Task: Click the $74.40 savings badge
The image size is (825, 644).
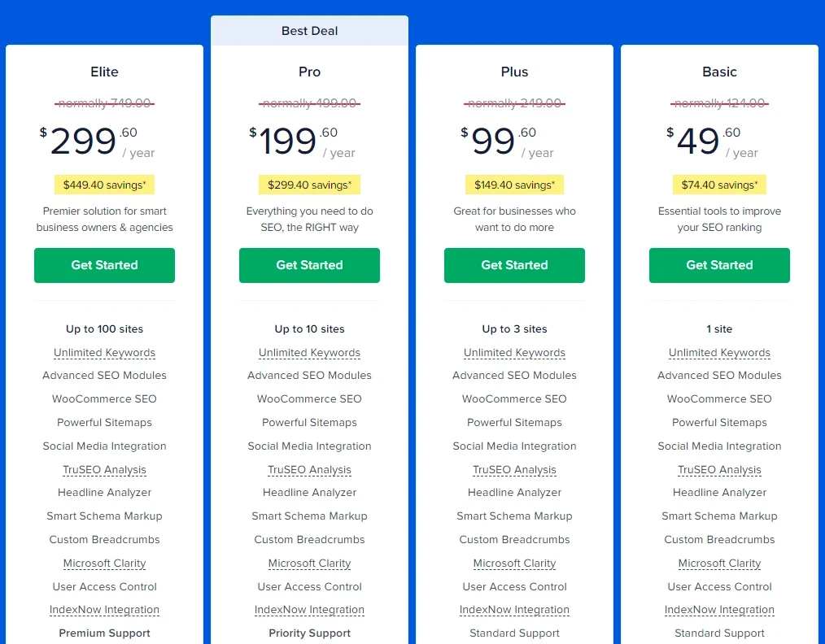Action: coord(719,185)
